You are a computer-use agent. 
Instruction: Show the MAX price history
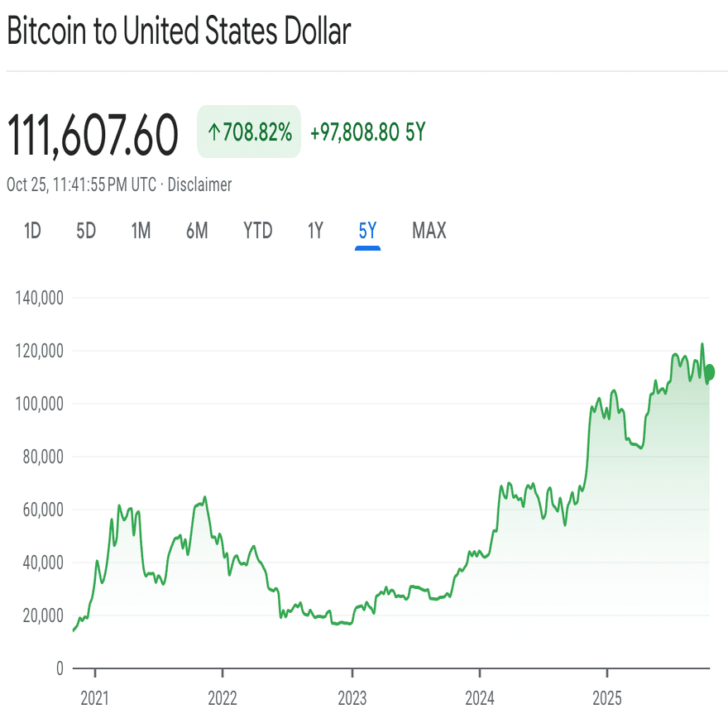(x=429, y=231)
